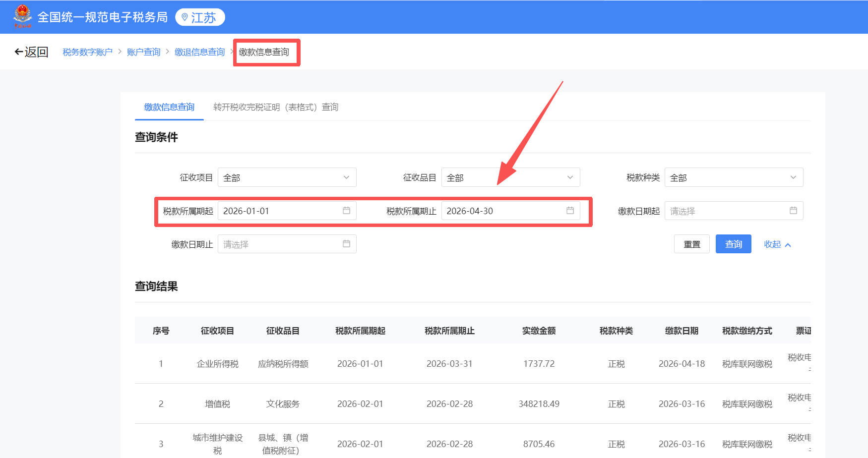The width and height of the screenshot is (868, 458).
Task: Select the 城市维护建设税 cell
Action: (217, 444)
